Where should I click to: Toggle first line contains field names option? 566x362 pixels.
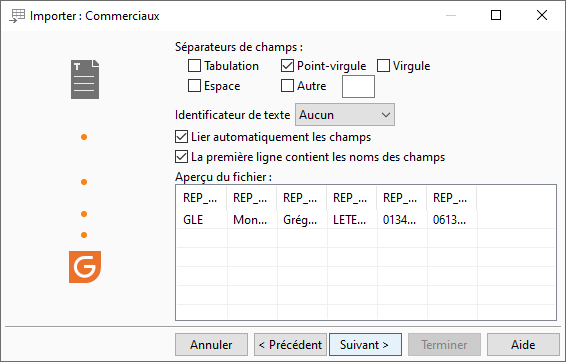click(x=181, y=157)
